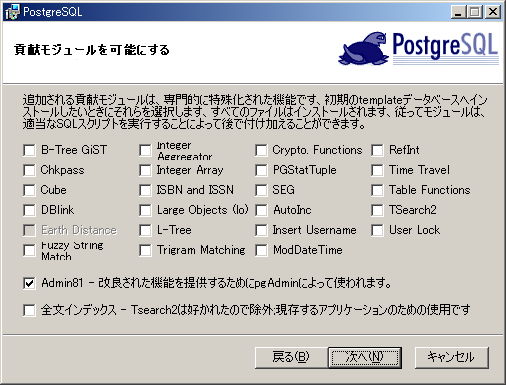
Task: Enable the 全文インデックス checkbox
Action: 29,310
